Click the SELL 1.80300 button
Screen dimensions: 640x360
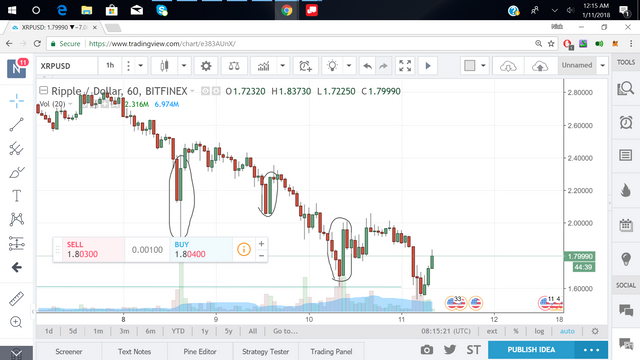(x=94, y=249)
